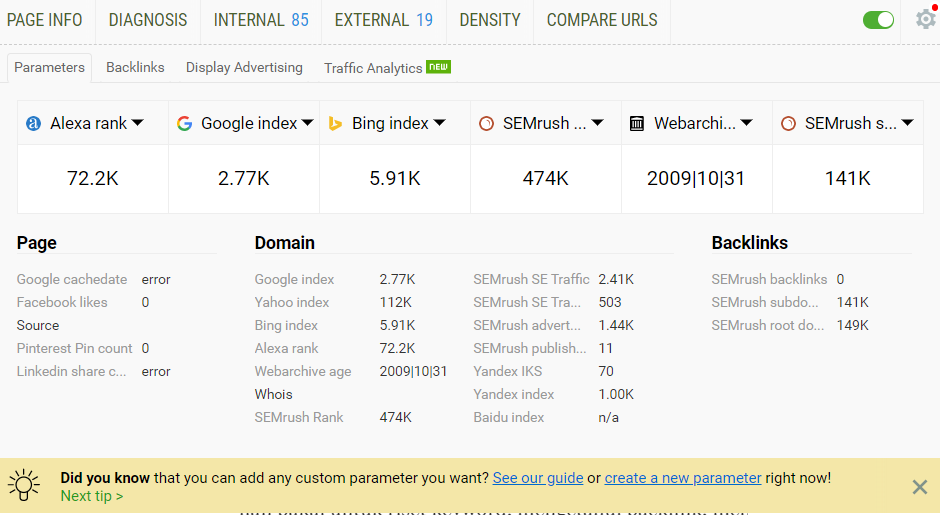This screenshot has height=515, width=940.
Task: Click the SEMrush Rank logo icon
Action: point(486,124)
